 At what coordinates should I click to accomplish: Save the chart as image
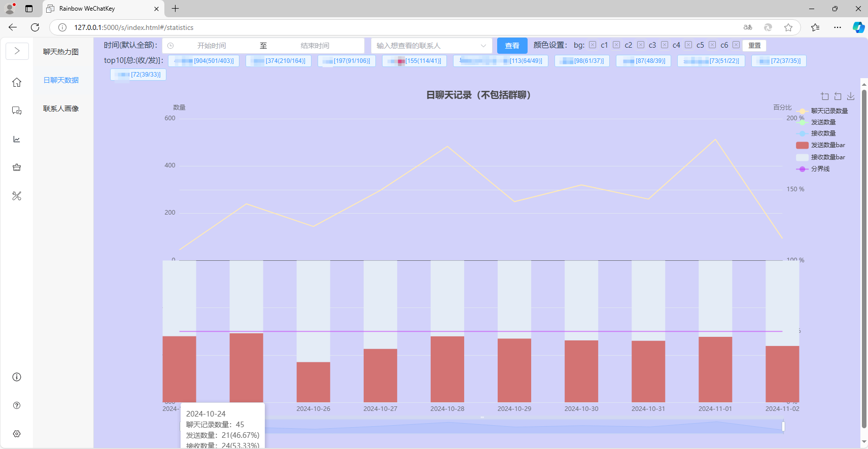851,96
